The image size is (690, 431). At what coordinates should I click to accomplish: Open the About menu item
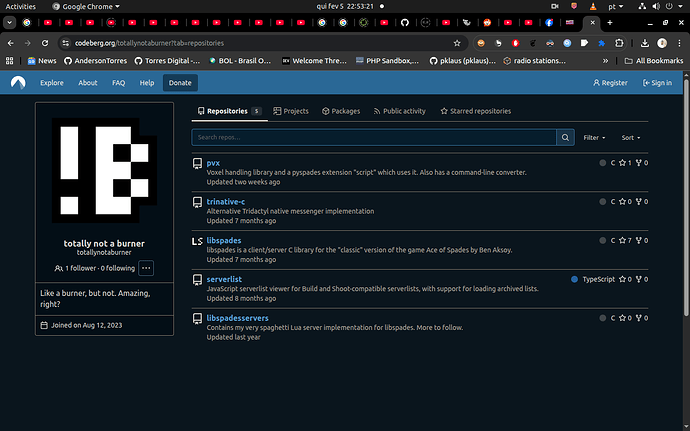[x=88, y=83]
